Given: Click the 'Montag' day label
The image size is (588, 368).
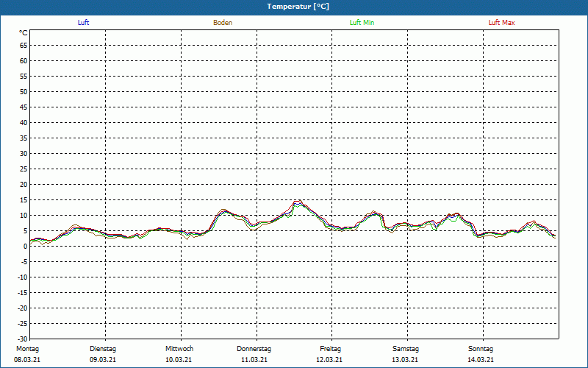Looking at the screenshot, I should [27, 349].
